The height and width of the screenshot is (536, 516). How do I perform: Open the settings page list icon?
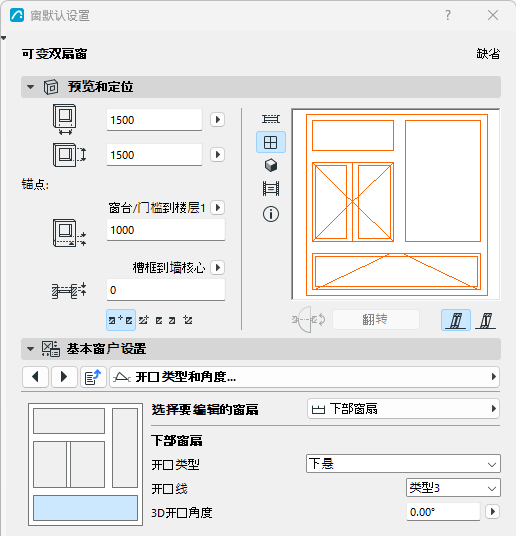93,377
